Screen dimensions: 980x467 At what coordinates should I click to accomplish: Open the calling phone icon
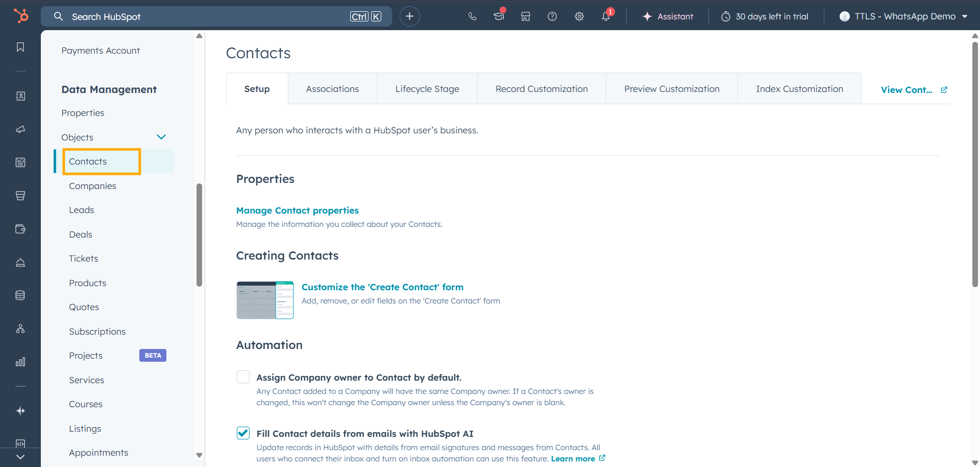(472, 16)
